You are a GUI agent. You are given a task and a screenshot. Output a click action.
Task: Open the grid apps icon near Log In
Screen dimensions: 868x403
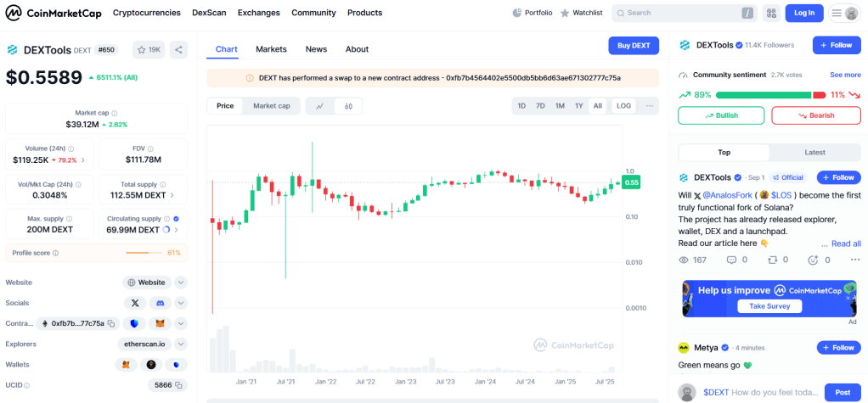coord(771,13)
